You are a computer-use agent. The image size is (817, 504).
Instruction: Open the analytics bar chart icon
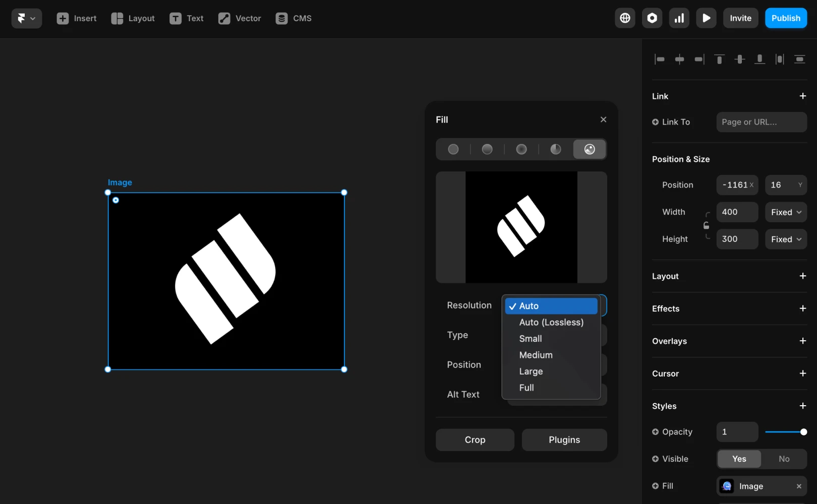coord(679,18)
